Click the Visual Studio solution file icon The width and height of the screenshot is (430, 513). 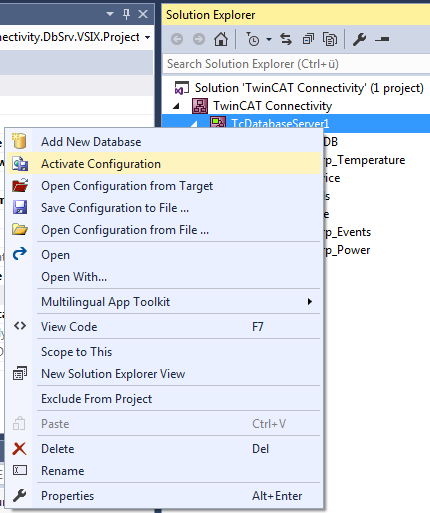[x=182, y=88]
